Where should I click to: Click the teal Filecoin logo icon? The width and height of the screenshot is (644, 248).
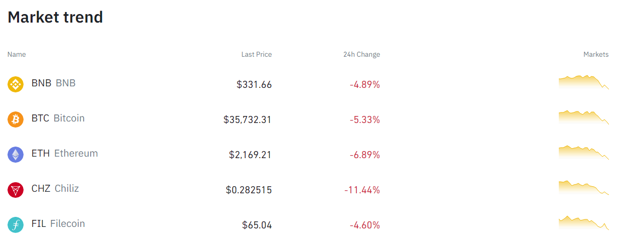pyautogui.click(x=16, y=224)
